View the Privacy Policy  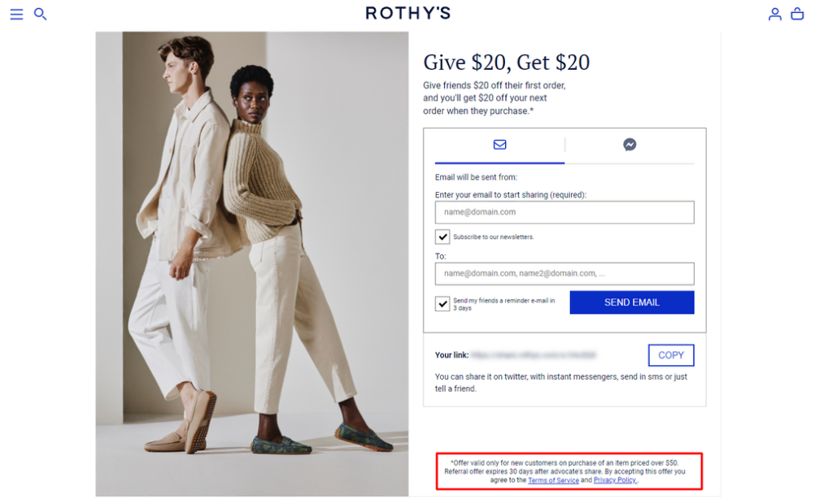(x=614, y=480)
